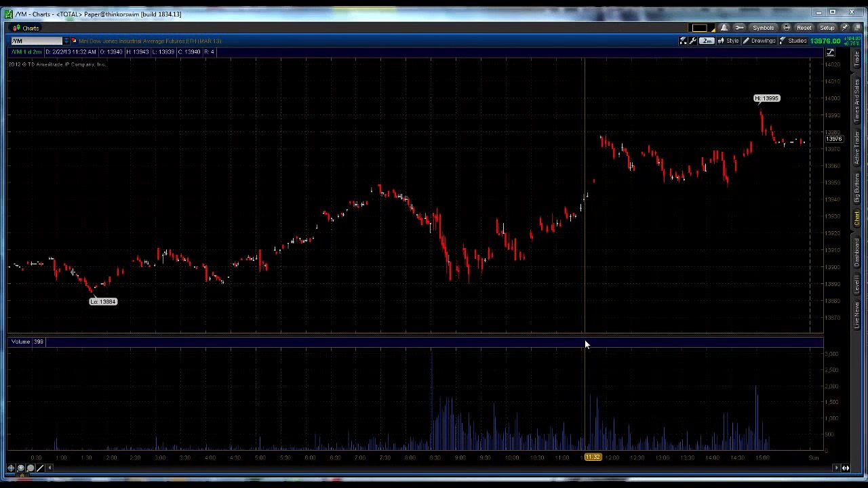
Task: Click the 13976.00 last price readout
Action: tap(825, 41)
